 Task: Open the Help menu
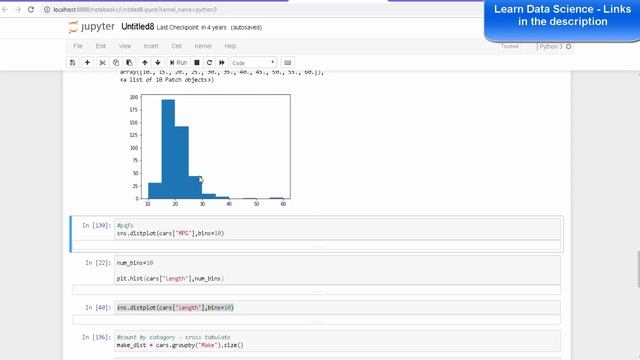[230, 46]
